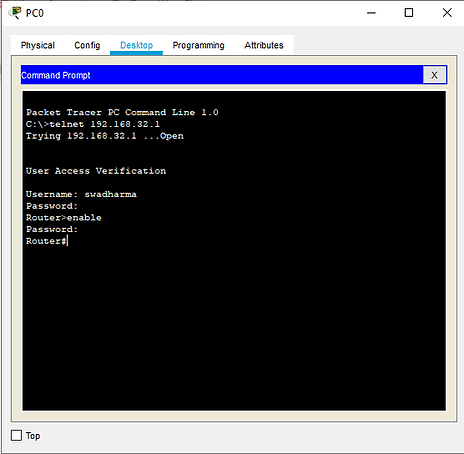The height and width of the screenshot is (454, 464).
Task: Close the PC0 window
Action: click(x=447, y=13)
